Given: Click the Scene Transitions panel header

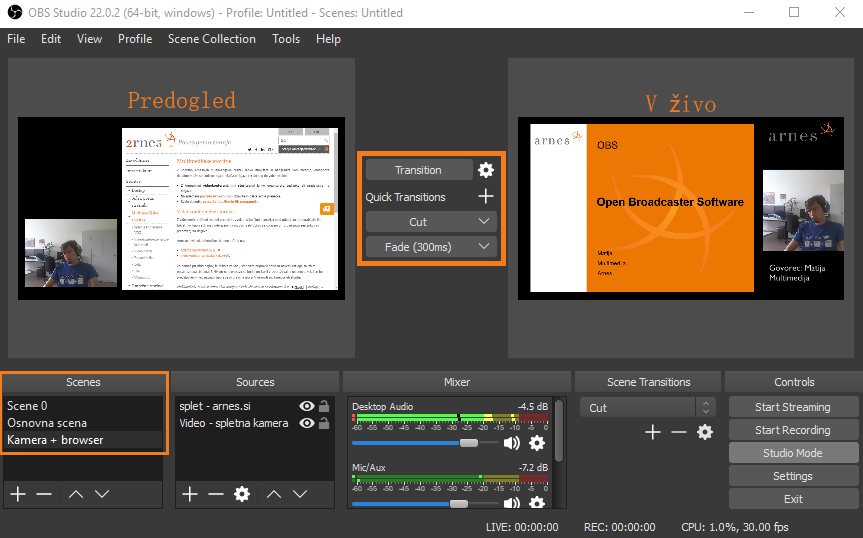Looking at the screenshot, I should [x=648, y=382].
